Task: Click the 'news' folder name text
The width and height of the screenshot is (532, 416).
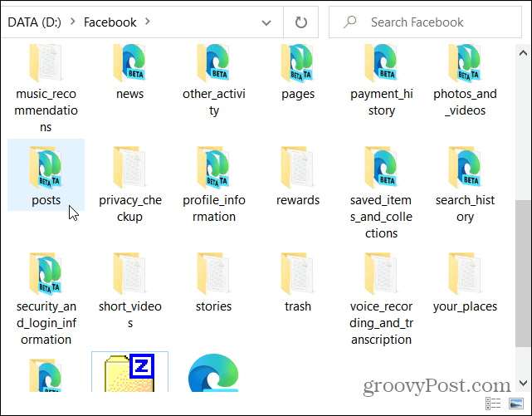Action: click(x=130, y=94)
